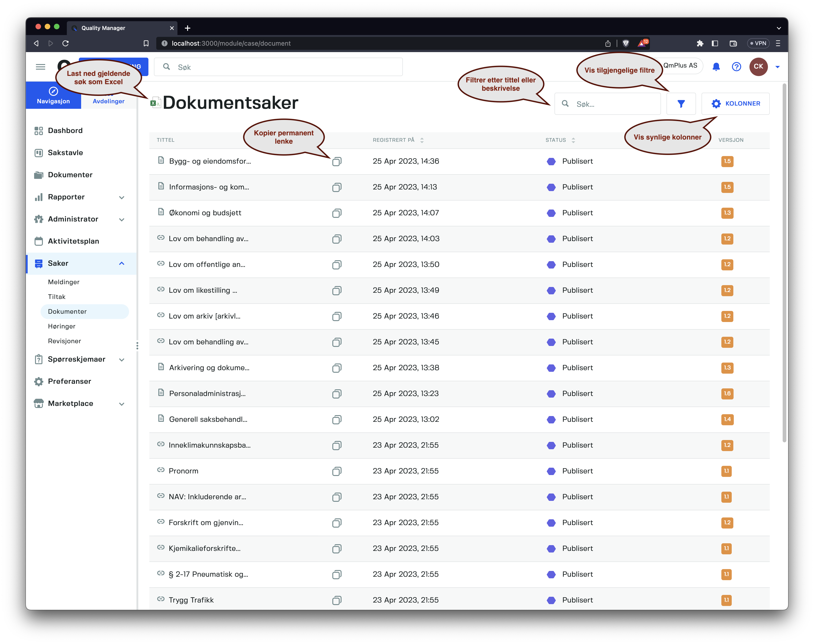Toggle the VPN button
Image resolution: width=814 pixels, height=644 pixels.
(x=758, y=43)
